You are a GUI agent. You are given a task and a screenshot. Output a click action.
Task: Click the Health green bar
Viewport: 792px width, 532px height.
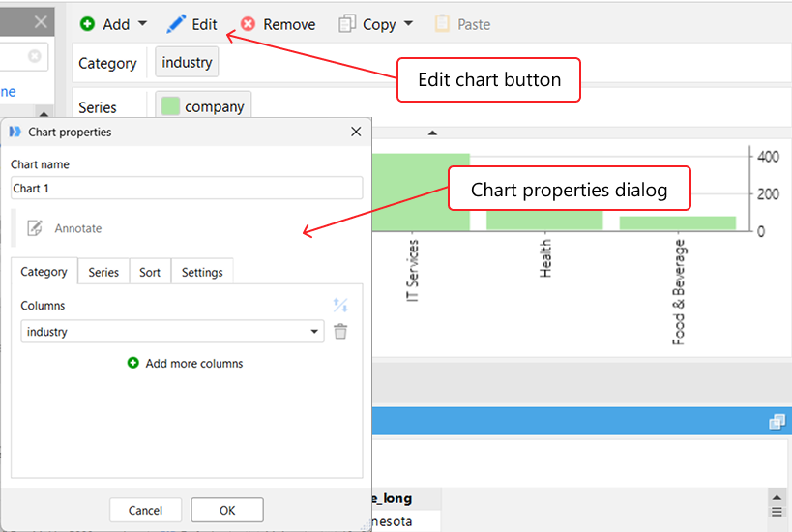[544, 221]
